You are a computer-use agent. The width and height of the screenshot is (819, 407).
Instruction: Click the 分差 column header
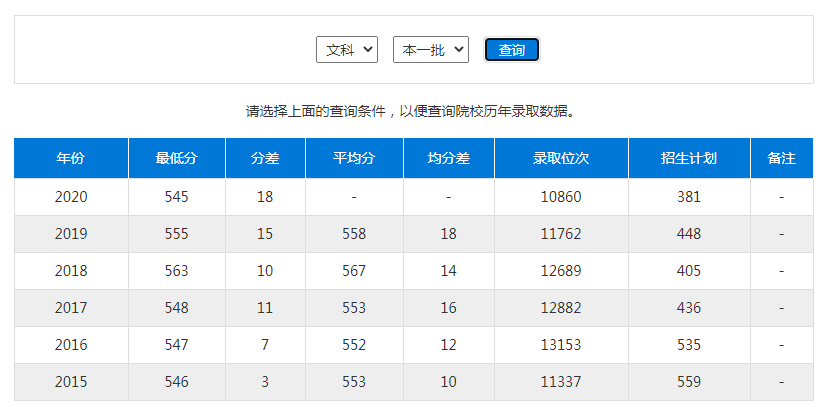(x=265, y=158)
